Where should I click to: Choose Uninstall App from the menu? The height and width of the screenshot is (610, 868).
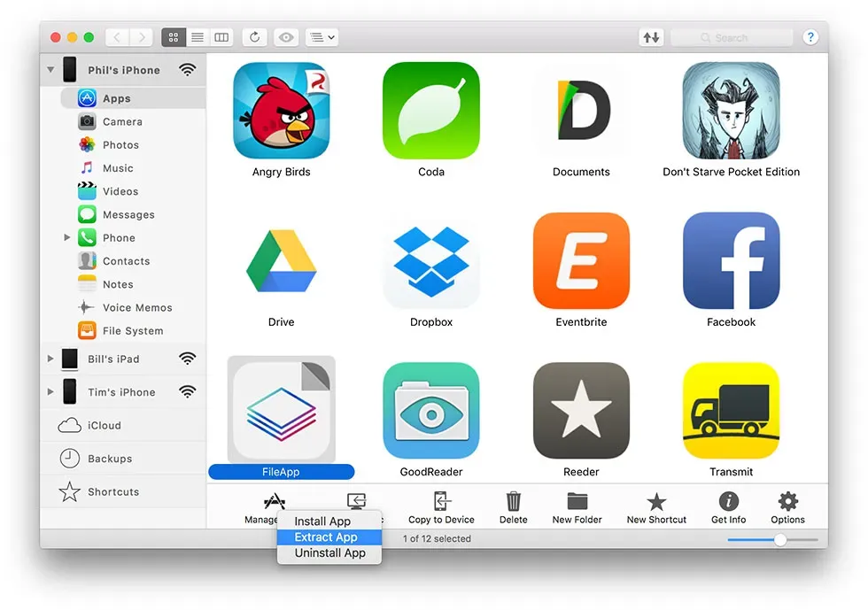(329, 553)
